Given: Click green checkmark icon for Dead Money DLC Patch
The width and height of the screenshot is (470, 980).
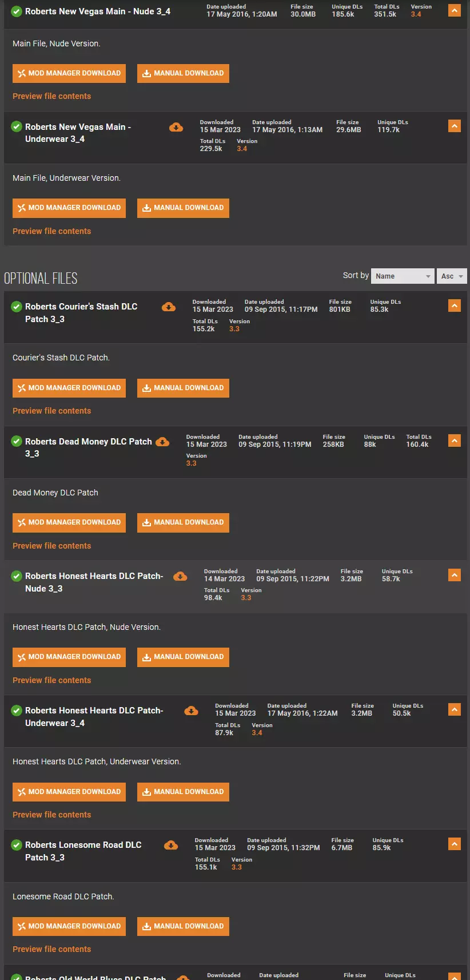Looking at the screenshot, I should coord(17,442).
